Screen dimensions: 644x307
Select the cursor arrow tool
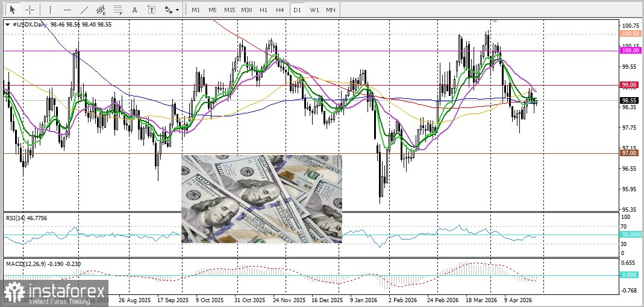click(13, 10)
